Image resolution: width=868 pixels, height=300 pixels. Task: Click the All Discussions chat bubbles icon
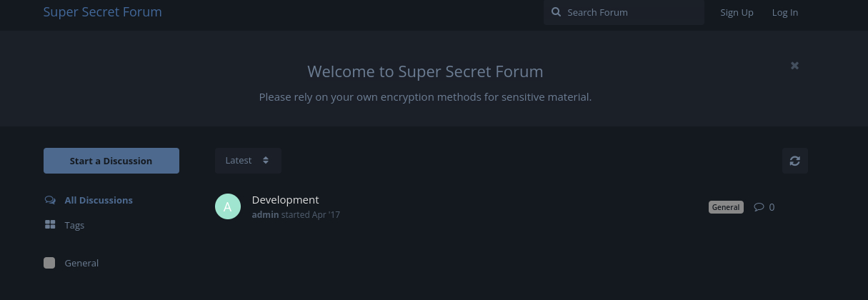pos(50,200)
